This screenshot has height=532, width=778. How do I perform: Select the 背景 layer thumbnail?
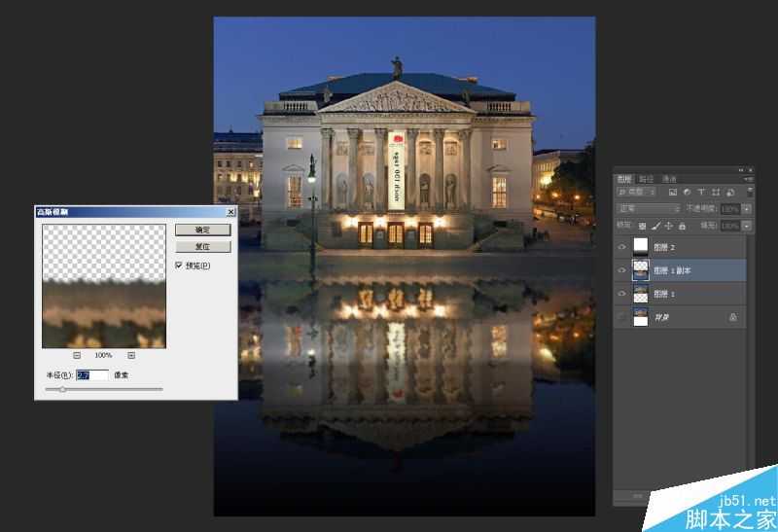tap(641, 317)
